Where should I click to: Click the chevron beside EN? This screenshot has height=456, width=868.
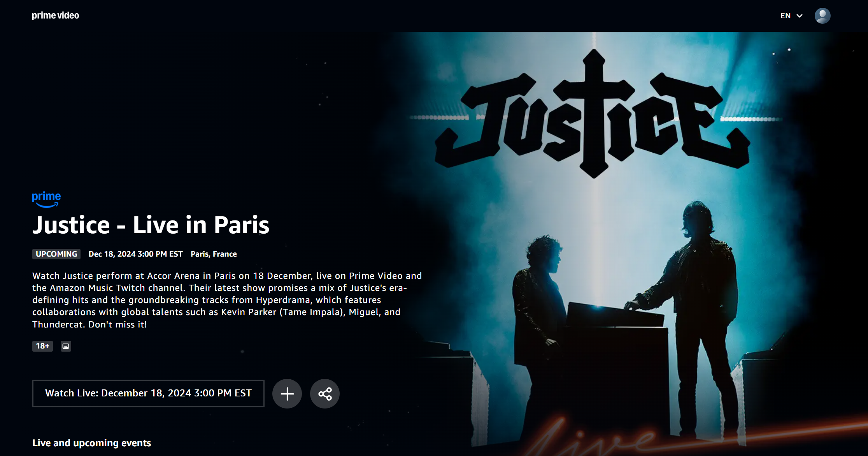click(800, 16)
